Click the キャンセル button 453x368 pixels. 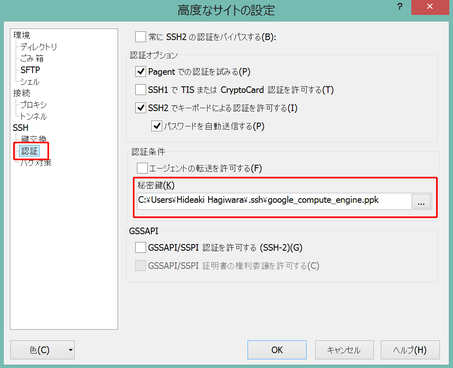pos(344,350)
